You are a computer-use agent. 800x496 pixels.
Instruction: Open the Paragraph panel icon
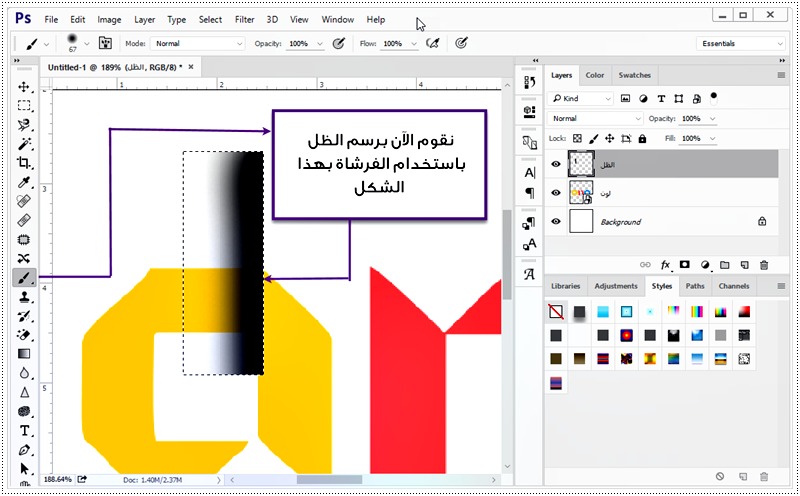click(x=530, y=193)
